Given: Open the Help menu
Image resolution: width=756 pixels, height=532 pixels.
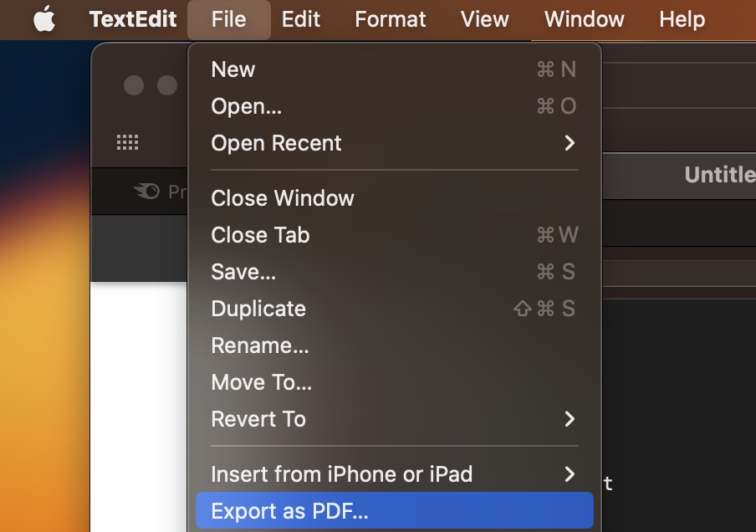Looking at the screenshot, I should click(681, 19).
